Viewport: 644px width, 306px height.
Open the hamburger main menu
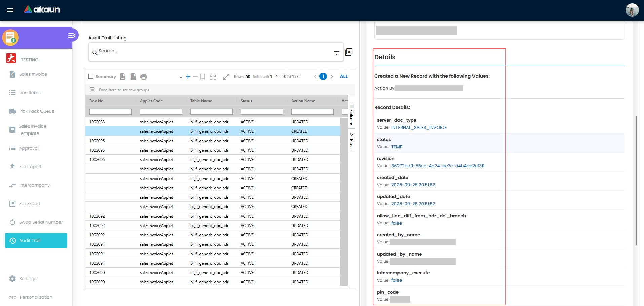click(x=10, y=10)
